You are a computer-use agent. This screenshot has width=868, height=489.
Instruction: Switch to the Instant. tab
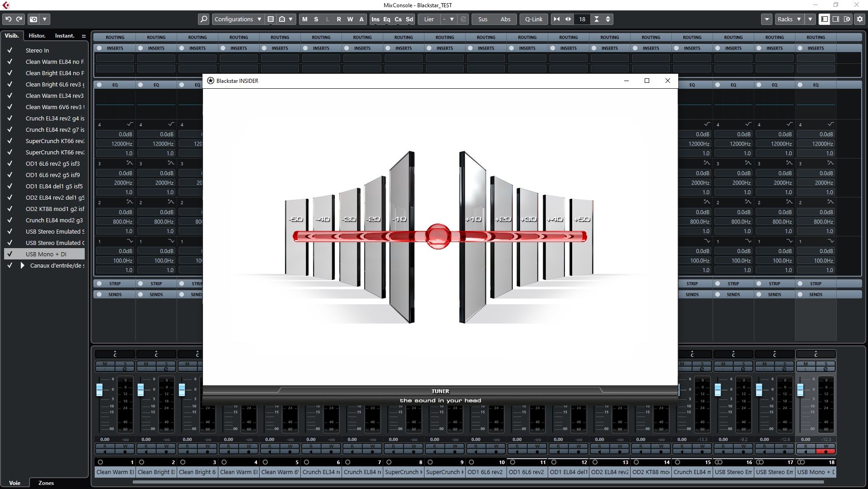pyautogui.click(x=65, y=36)
